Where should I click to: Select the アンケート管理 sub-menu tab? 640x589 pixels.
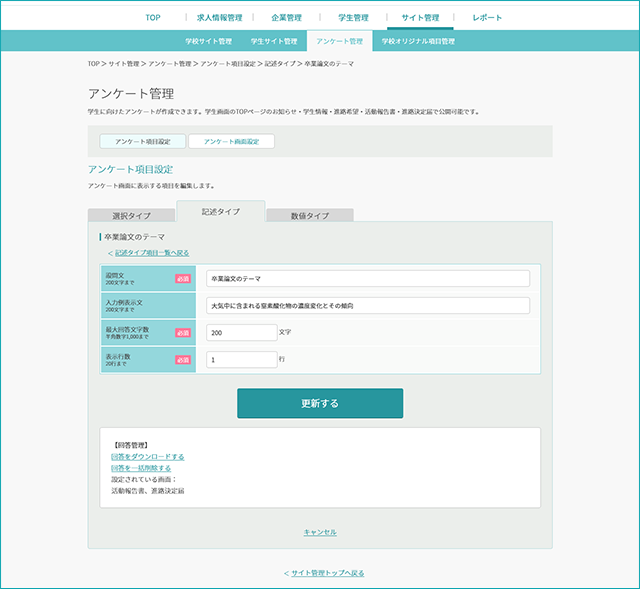click(x=340, y=41)
